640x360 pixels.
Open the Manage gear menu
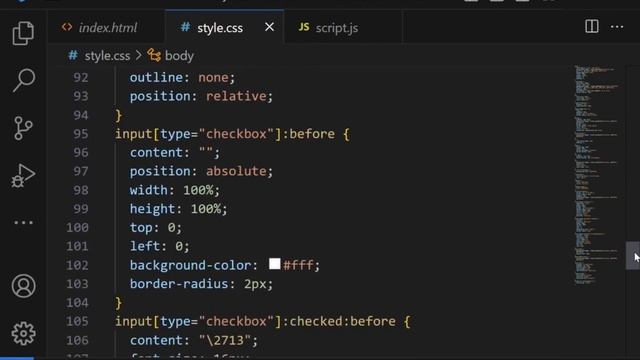click(23, 333)
